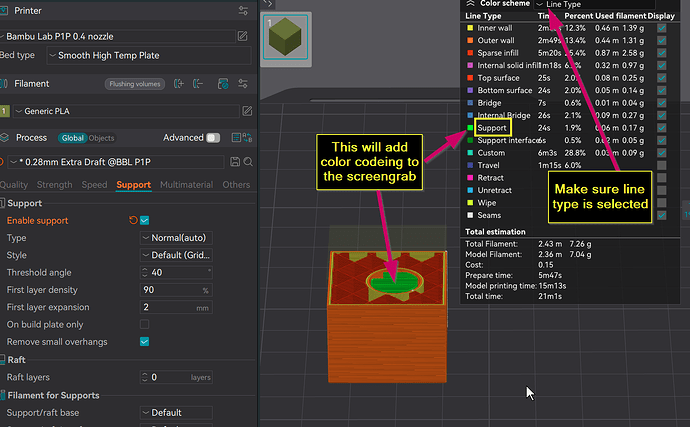Image resolution: width=690 pixels, height=427 pixels.
Task: Open the printer preset dropdown
Action: click(118, 36)
